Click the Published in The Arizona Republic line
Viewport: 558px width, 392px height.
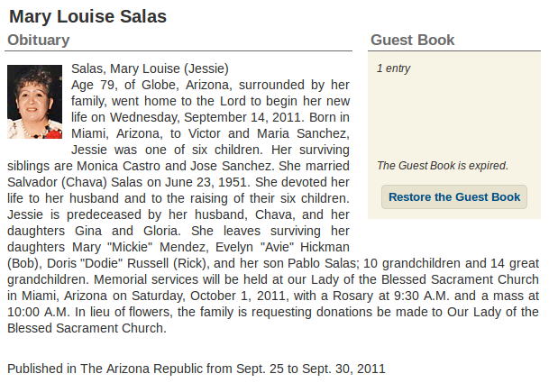pos(197,369)
